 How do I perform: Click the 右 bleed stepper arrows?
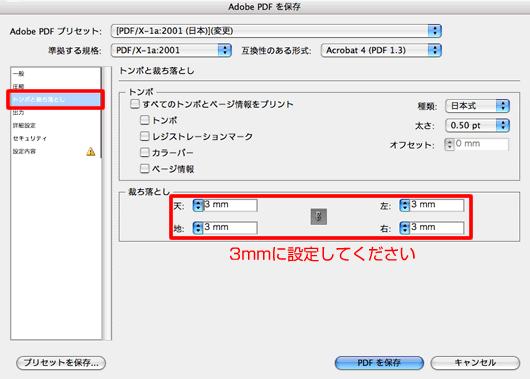coord(405,228)
